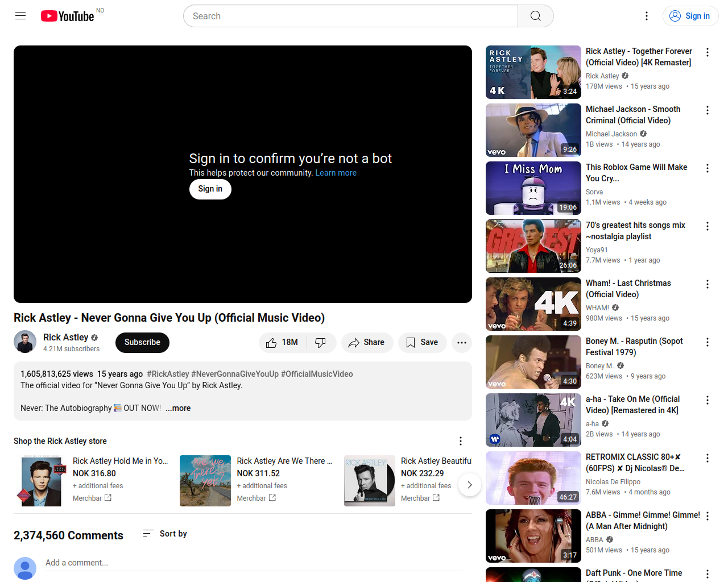
Task: Open more actions ellipsis below video
Action: point(462,343)
